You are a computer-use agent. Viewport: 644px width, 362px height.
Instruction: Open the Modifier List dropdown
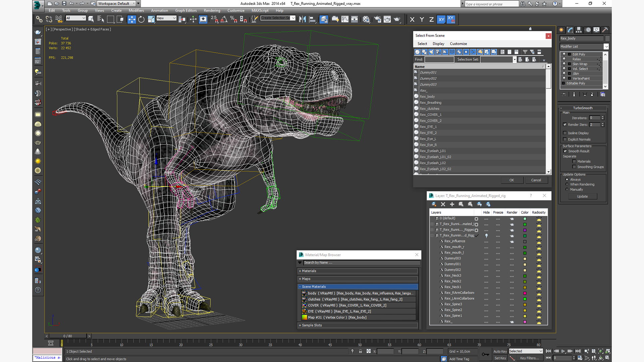[584, 47]
